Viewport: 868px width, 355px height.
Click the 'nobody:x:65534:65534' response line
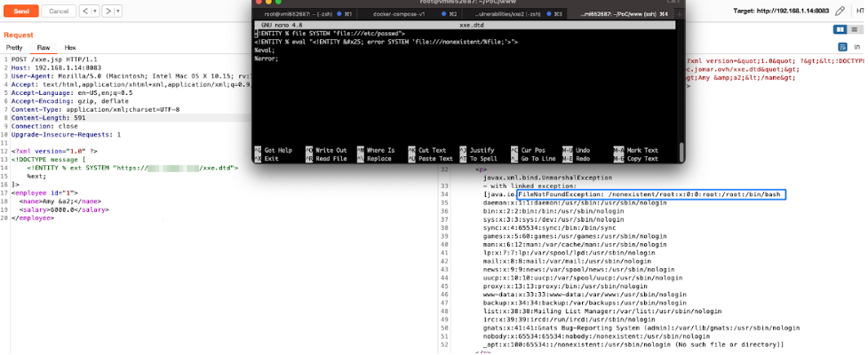coord(596,336)
